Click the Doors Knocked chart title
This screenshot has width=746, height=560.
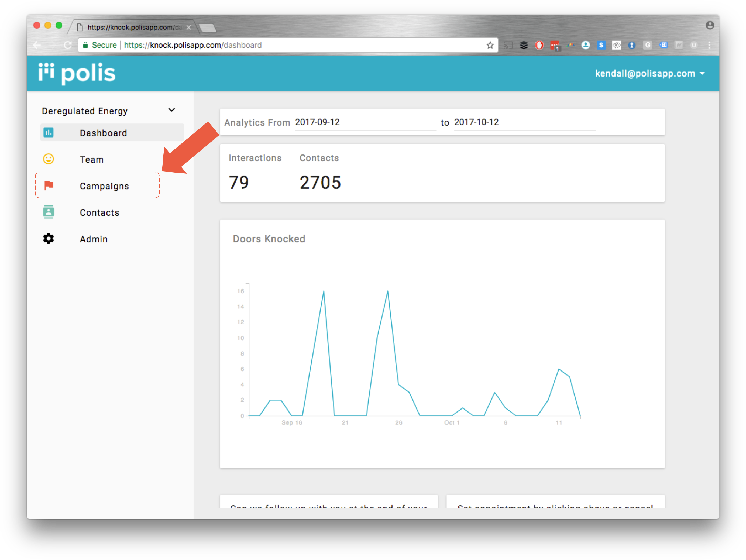click(x=269, y=239)
